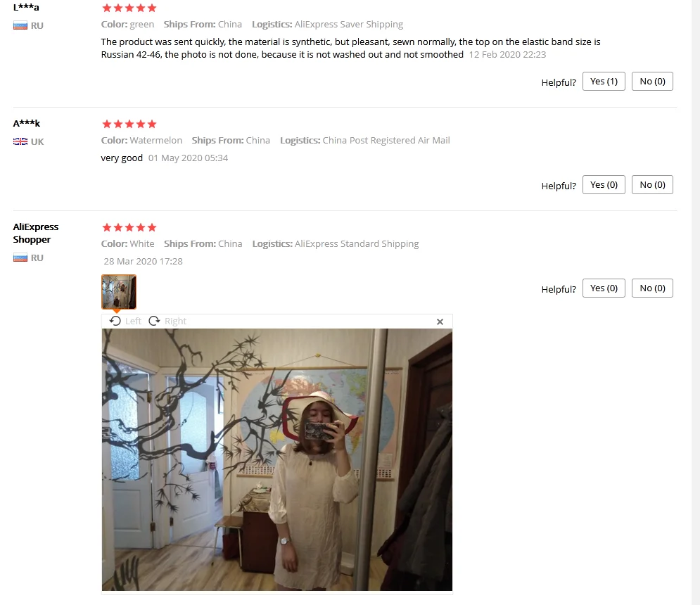
Task: Click No (0) on AliExpress Shopper's review
Action: point(652,288)
